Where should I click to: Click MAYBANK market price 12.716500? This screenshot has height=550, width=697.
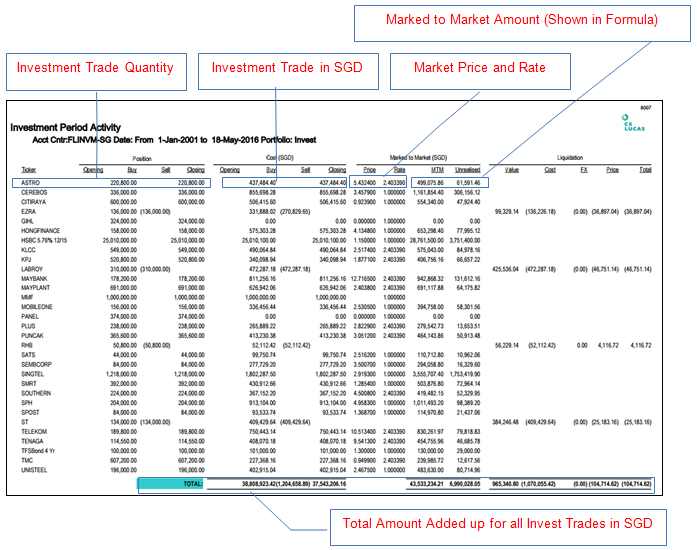(363, 279)
